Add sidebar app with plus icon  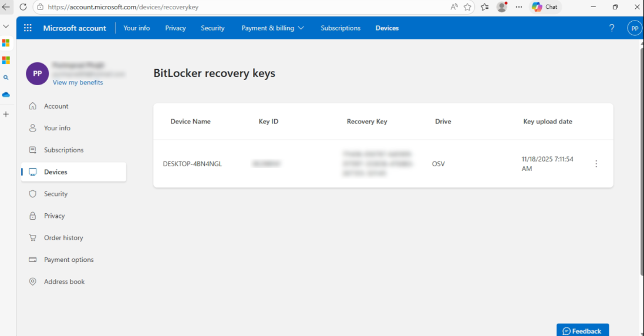[x=6, y=114]
